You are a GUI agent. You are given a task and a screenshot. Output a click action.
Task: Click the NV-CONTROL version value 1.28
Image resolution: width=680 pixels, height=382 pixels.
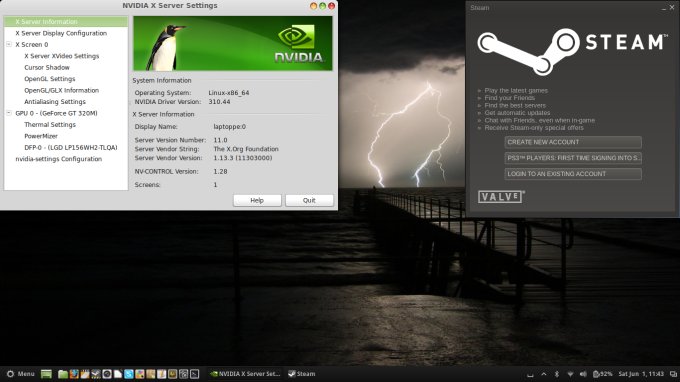(x=220, y=171)
